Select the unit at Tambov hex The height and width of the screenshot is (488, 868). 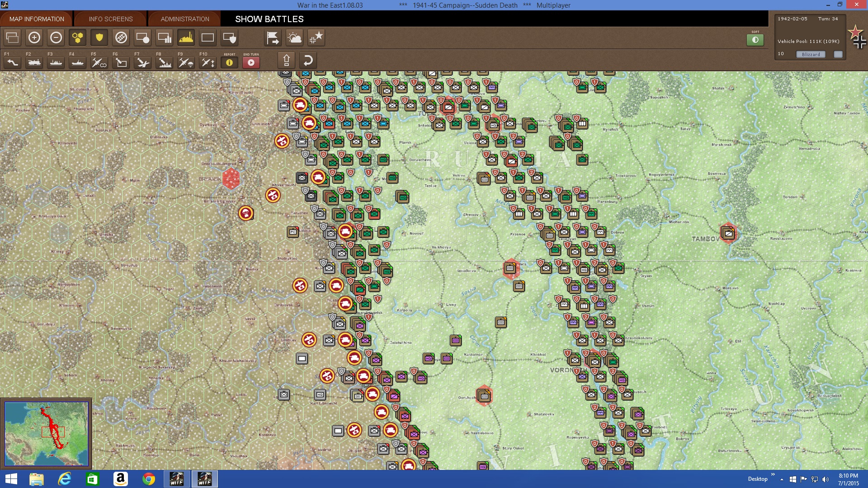click(728, 233)
